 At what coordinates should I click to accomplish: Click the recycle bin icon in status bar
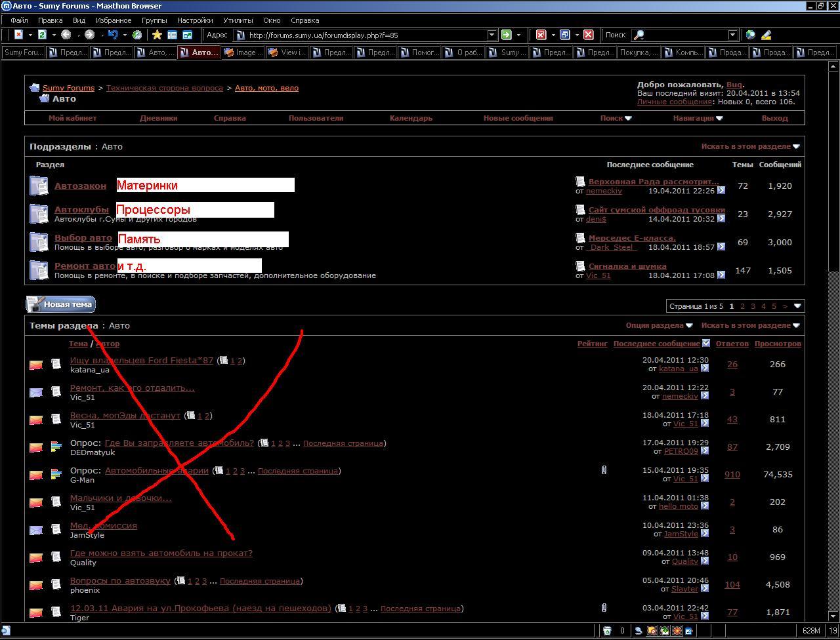coord(608,631)
